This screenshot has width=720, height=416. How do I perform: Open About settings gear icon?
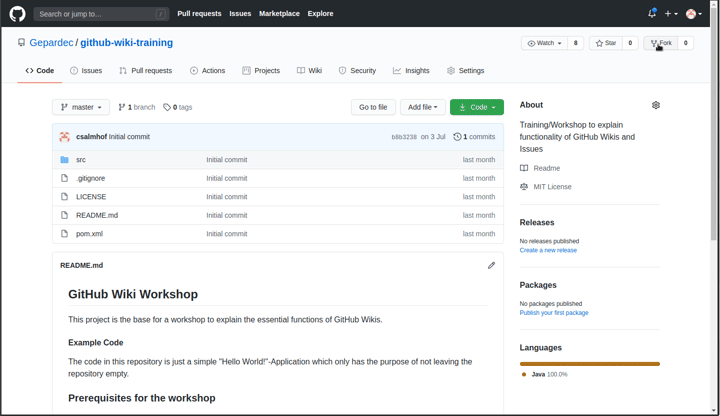pos(656,105)
